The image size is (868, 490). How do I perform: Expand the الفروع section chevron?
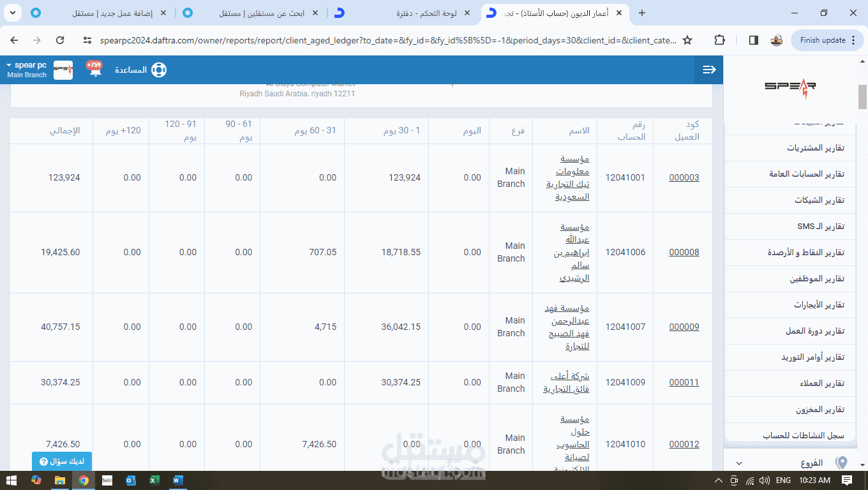pos(739,463)
